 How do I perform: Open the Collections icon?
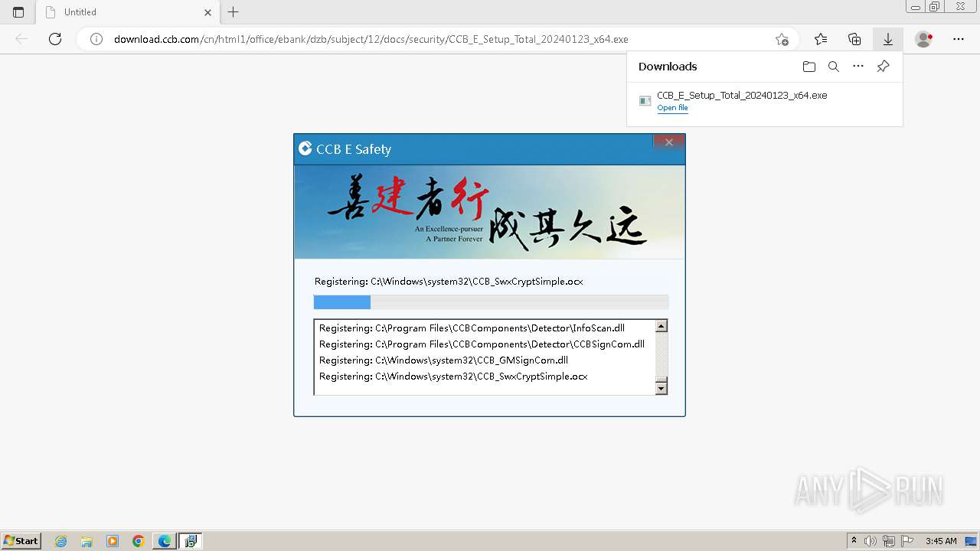tap(854, 39)
